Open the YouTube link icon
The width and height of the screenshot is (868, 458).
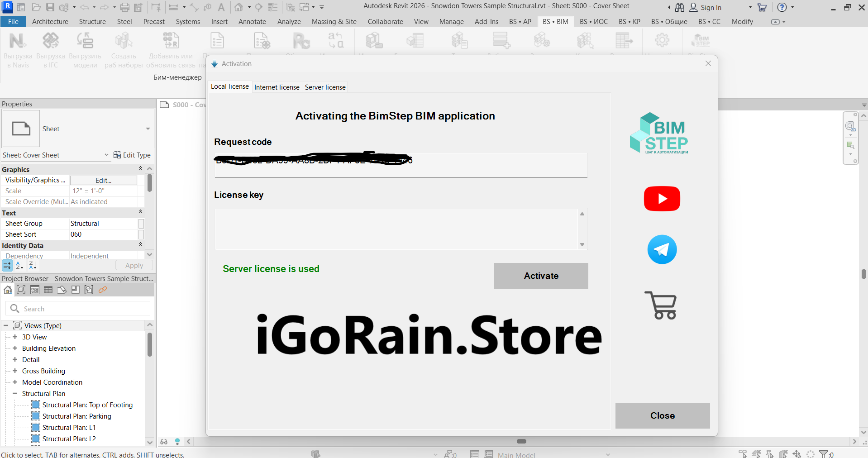(x=662, y=199)
